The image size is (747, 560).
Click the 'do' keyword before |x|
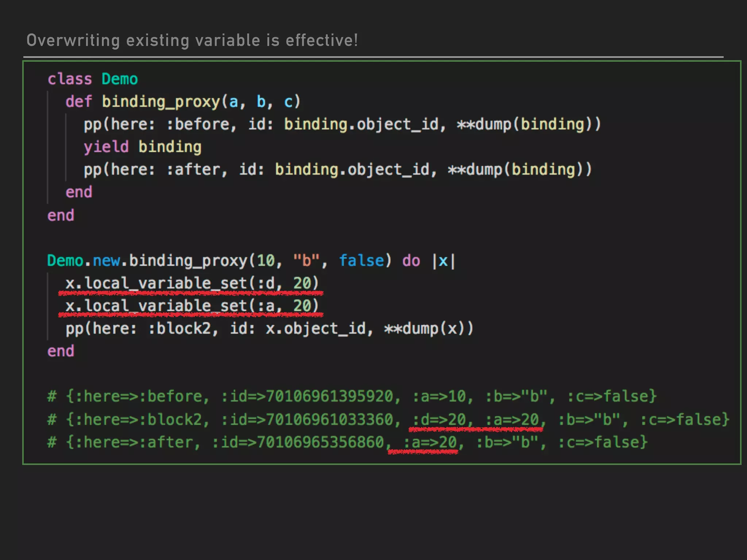pos(411,260)
